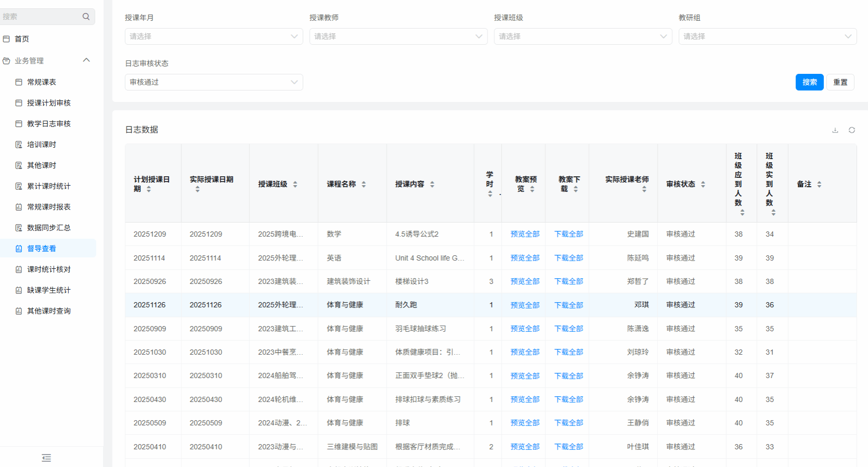Viewport: 868px width, 467px height.
Task: Sort by 实际授课老师 column
Action: click(x=644, y=189)
